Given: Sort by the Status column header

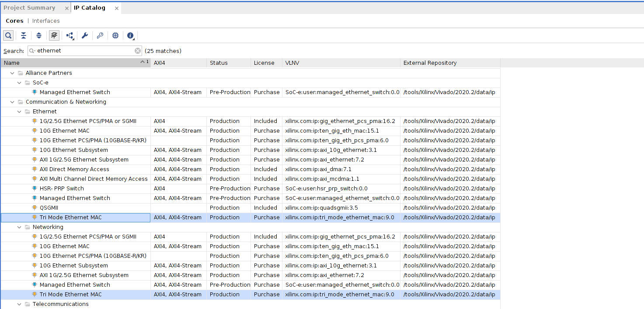Looking at the screenshot, I should point(229,63).
